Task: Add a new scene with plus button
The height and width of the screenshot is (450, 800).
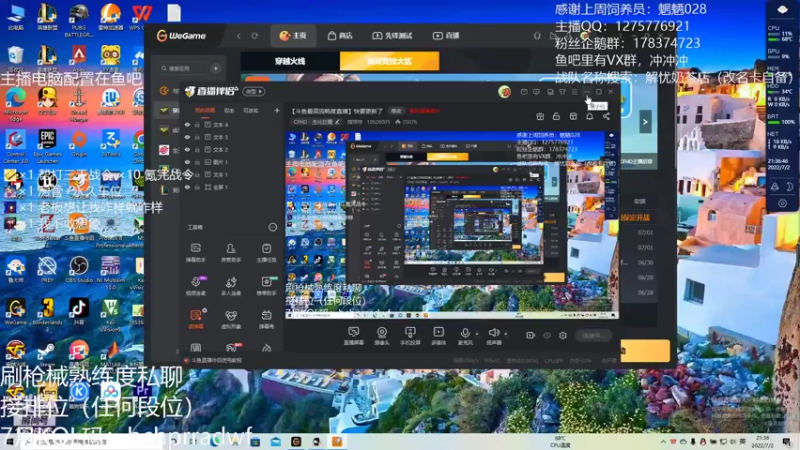Action: pyautogui.click(x=277, y=110)
